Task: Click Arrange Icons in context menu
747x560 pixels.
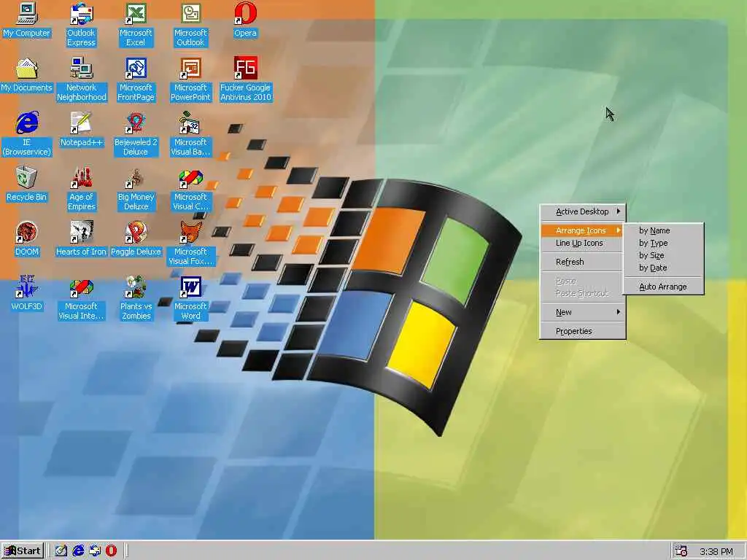Action: 582,230
